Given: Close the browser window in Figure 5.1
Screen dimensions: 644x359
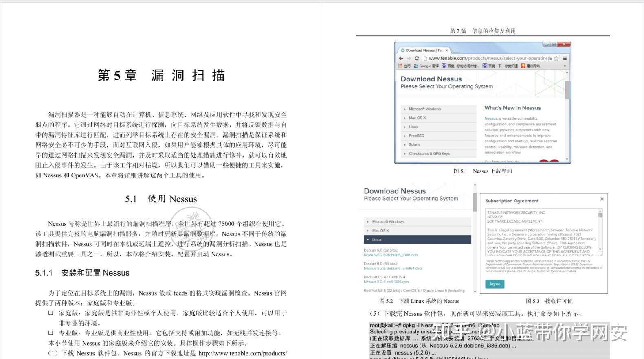Looking at the screenshot, I should 564,44.
